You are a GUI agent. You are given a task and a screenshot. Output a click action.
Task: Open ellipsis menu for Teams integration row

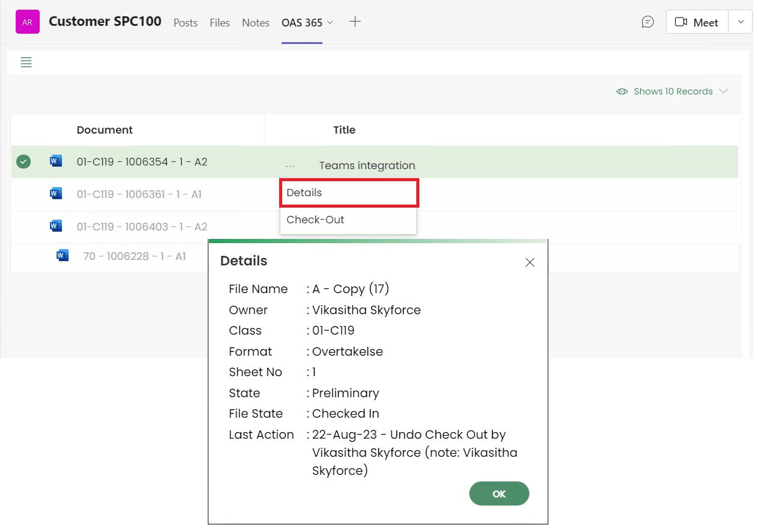click(x=291, y=165)
